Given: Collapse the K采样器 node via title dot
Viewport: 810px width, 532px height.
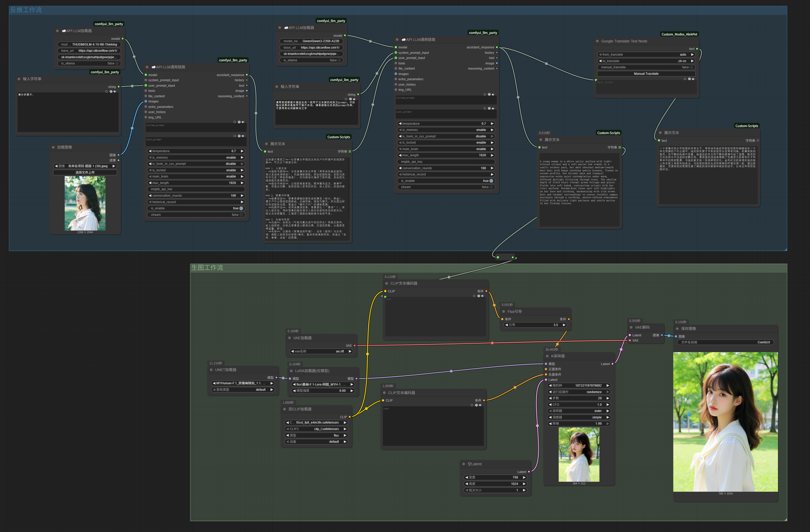Looking at the screenshot, I should coord(547,356).
